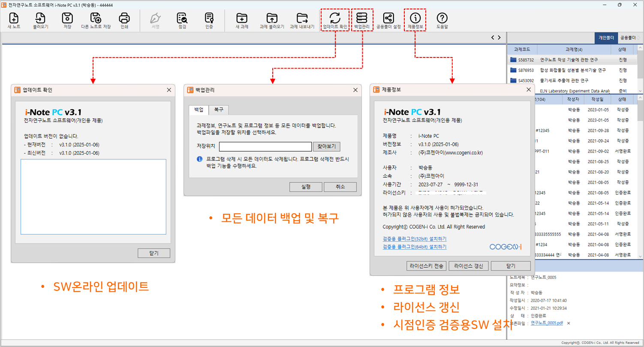
Task: Close the 백업관리 dialog with X
Action: click(355, 90)
